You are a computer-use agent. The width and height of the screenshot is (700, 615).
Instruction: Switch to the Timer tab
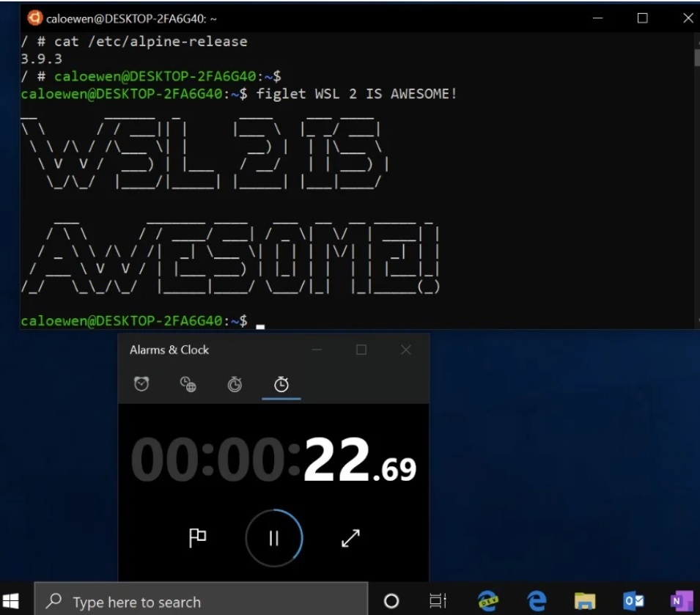235,384
